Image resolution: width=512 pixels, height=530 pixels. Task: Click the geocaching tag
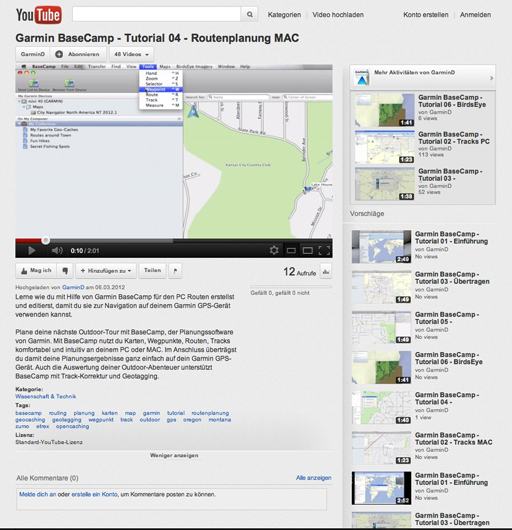pyautogui.click(x=30, y=420)
